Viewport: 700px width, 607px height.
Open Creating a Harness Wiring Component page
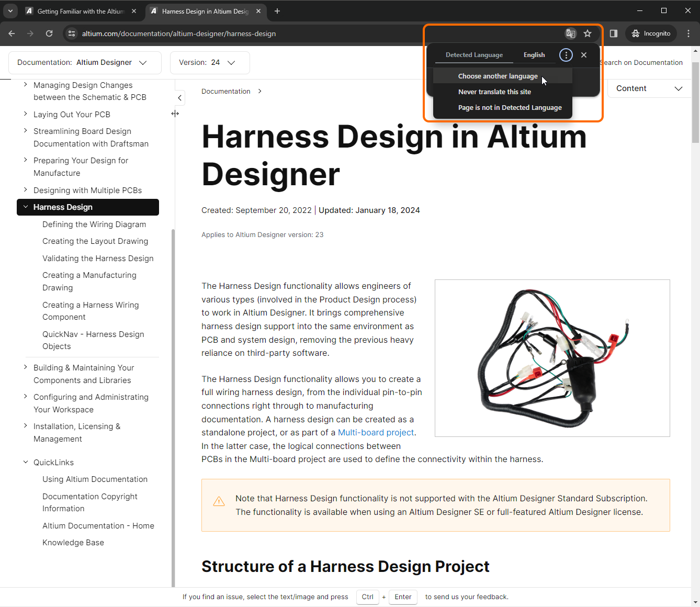point(91,311)
